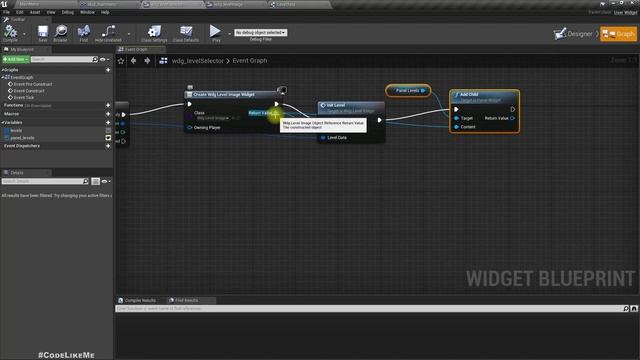Image resolution: width=640 pixels, height=360 pixels.
Task: Collapse the Variables section
Action: 3,122
